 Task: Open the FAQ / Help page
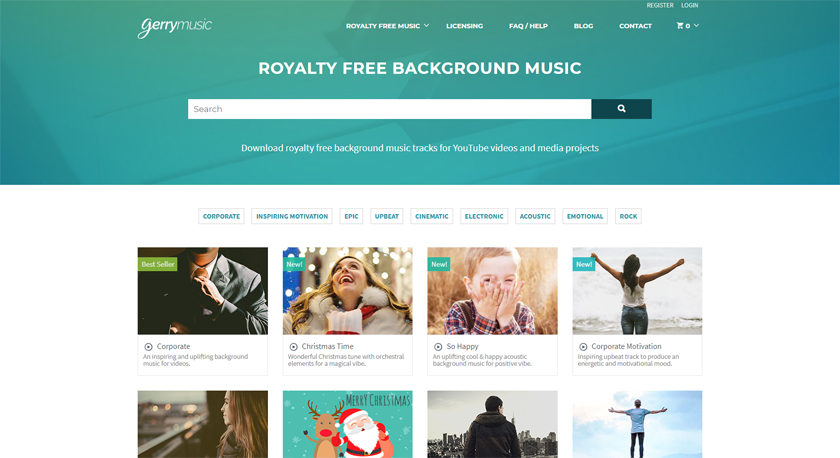click(x=528, y=26)
